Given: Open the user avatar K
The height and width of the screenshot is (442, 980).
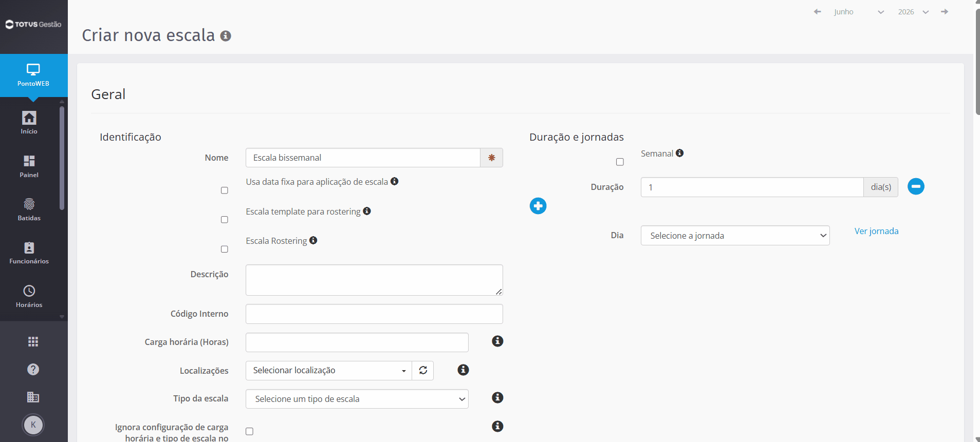Looking at the screenshot, I should click(33, 425).
